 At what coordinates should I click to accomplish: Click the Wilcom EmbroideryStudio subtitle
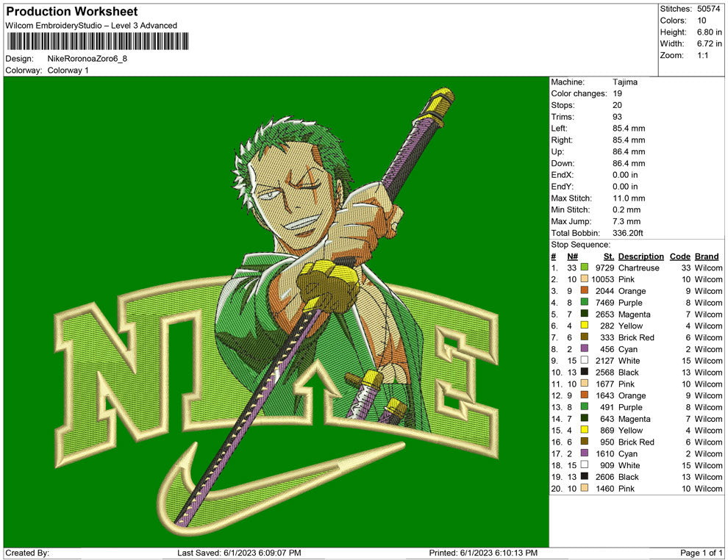pos(91,26)
